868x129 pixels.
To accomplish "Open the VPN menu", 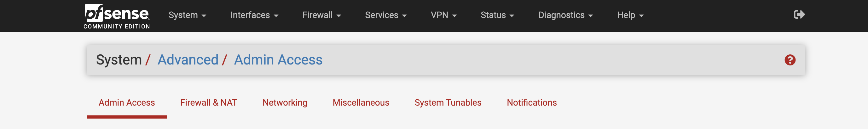I will 443,15.
